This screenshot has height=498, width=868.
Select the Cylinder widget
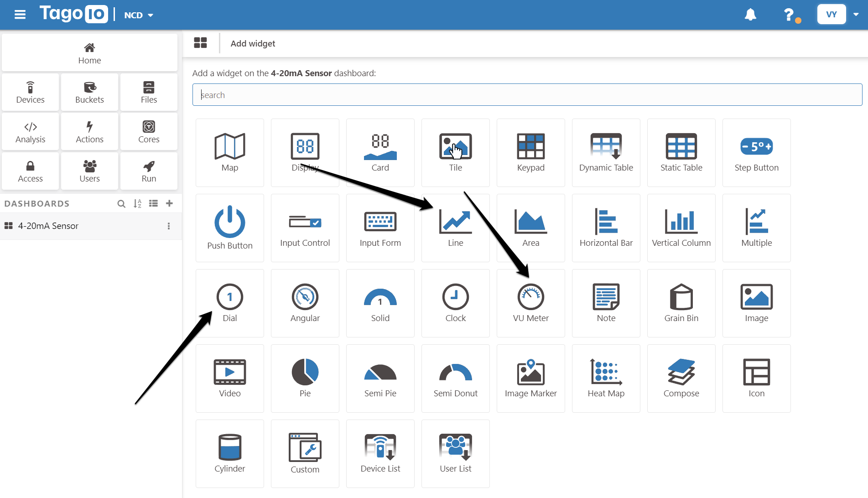(x=229, y=453)
